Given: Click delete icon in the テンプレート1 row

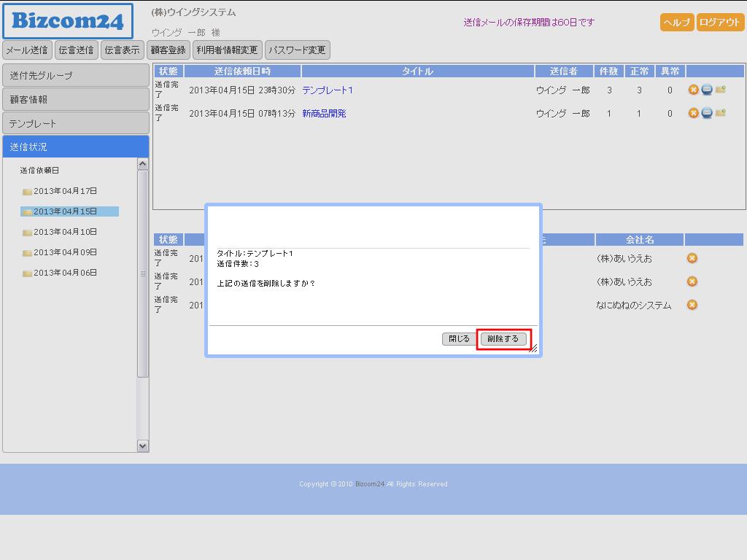Looking at the screenshot, I should pyautogui.click(x=693, y=90).
